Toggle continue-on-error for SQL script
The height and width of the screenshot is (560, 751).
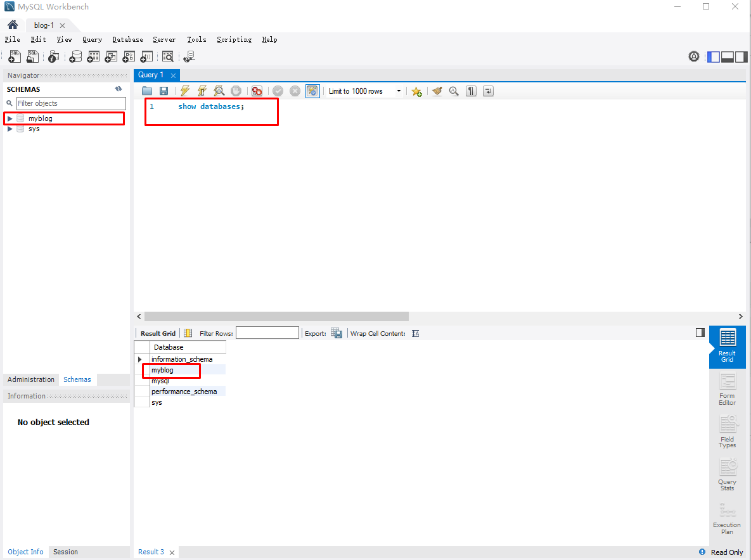257,91
